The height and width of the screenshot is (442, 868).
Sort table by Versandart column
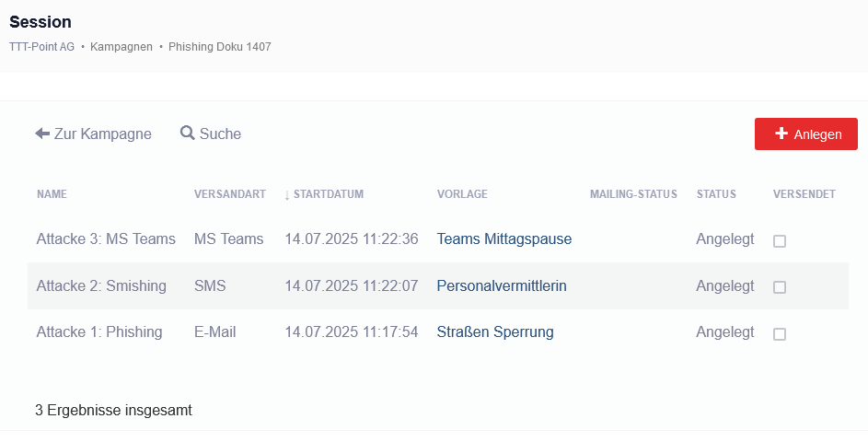coord(229,194)
